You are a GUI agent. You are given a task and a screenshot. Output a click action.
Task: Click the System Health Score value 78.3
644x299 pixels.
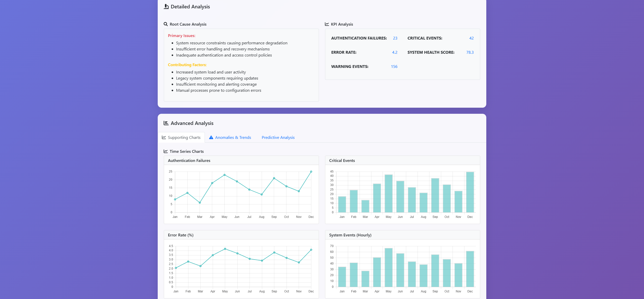[x=470, y=52]
